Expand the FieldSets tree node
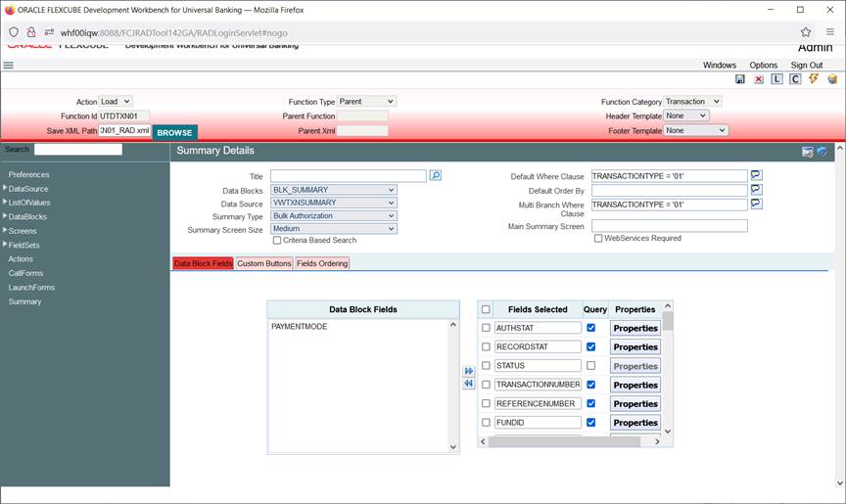846x504 pixels. click(5, 245)
